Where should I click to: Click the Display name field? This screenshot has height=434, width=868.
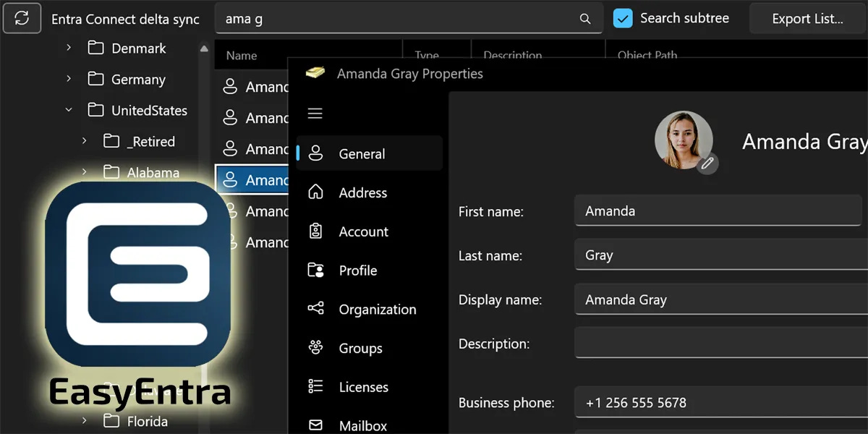721,299
